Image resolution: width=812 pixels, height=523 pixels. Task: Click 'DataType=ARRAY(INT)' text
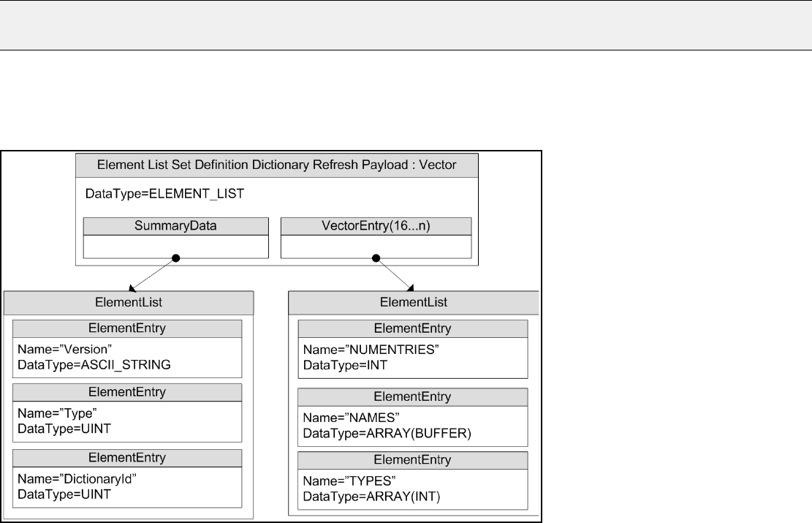pos(372,497)
